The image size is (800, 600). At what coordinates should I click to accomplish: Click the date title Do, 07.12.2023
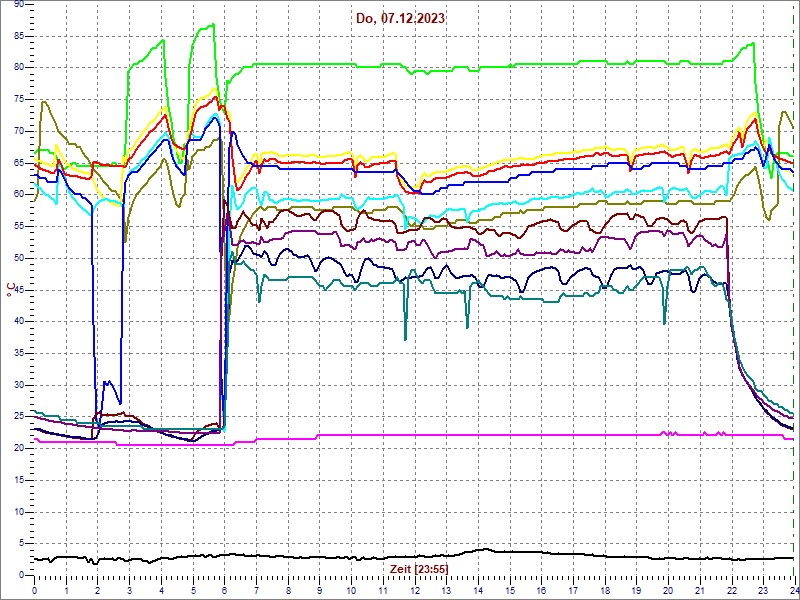[400, 18]
